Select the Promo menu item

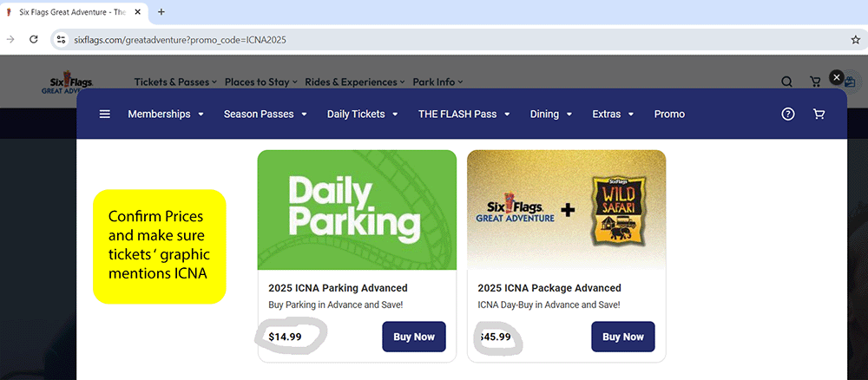pos(669,114)
